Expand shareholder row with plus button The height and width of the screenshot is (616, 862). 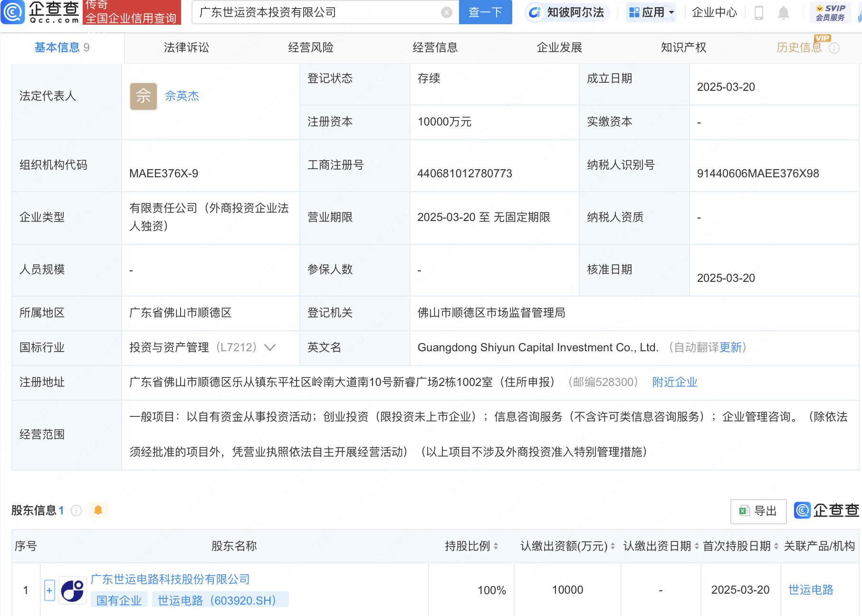[x=49, y=590]
